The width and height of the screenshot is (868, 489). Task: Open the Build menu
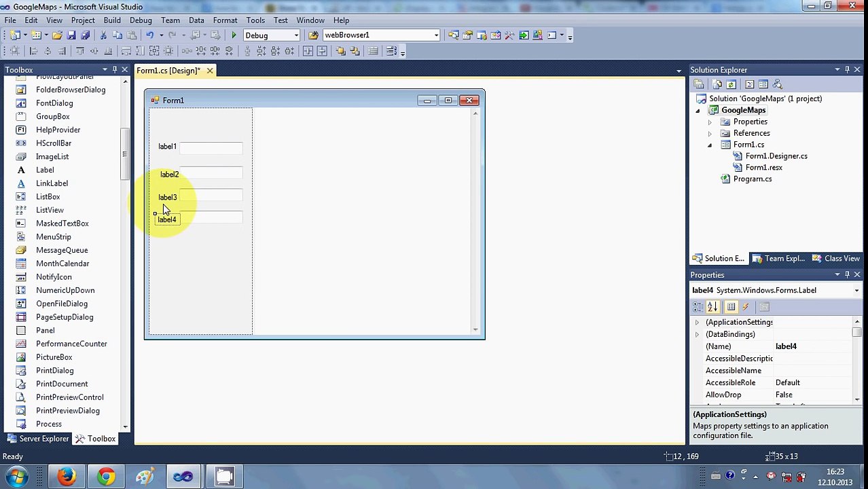click(x=112, y=20)
